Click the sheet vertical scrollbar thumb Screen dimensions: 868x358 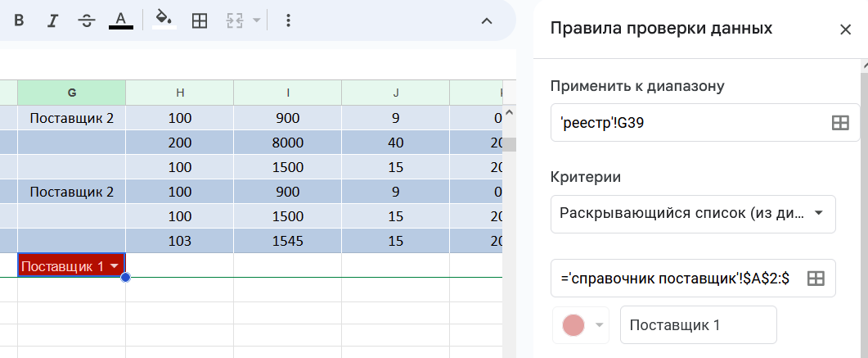[x=510, y=144]
